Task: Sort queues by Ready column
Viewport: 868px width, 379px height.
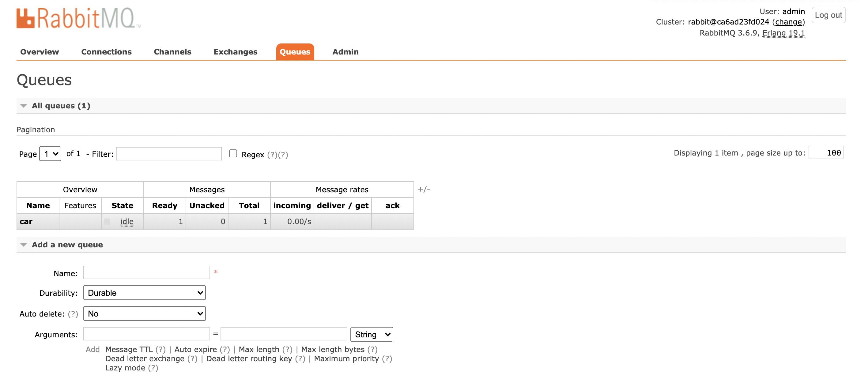Action: 164,205
